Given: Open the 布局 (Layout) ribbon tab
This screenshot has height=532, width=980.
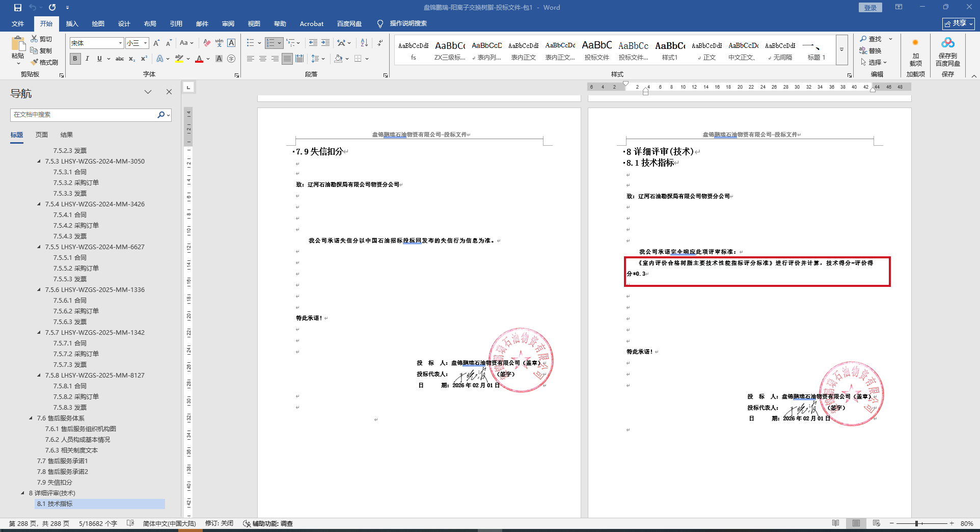Looking at the screenshot, I should point(150,23).
